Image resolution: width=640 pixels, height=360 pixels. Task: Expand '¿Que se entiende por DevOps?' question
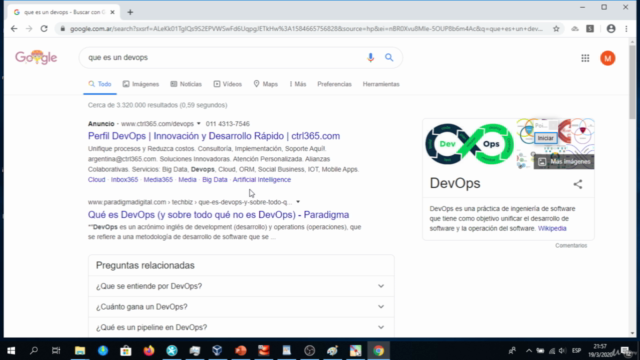pyautogui.click(x=241, y=286)
